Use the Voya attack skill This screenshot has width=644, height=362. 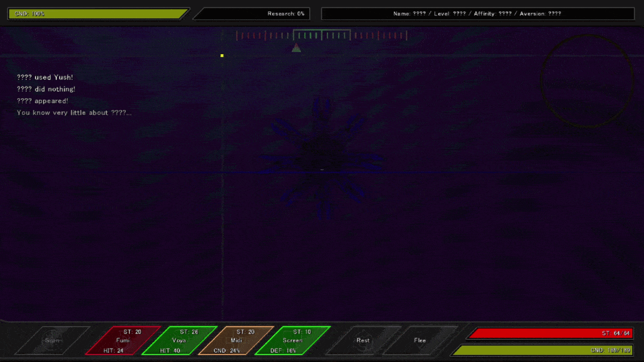pyautogui.click(x=179, y=341)
